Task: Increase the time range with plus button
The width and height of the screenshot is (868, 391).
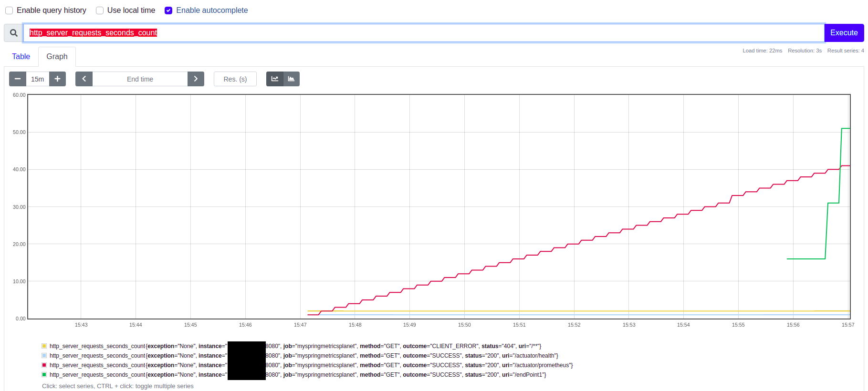Action: [57, 79]
